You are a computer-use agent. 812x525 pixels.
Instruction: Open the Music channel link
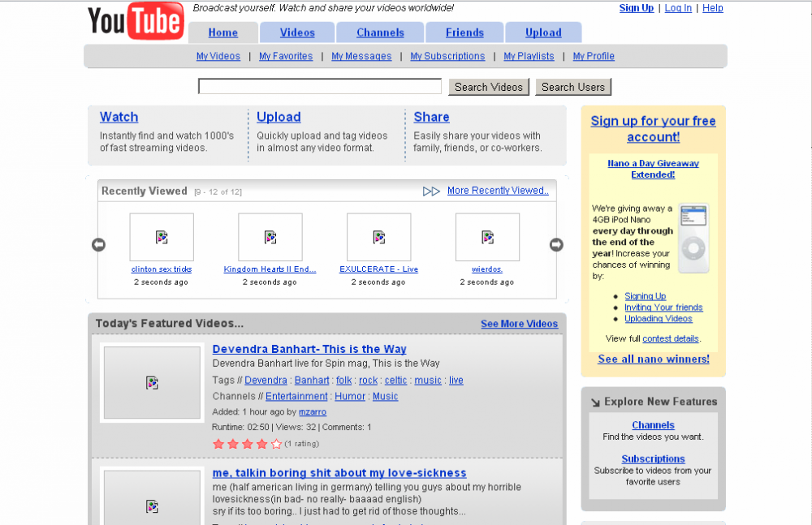pyautogui.click(x=385, y=396)
